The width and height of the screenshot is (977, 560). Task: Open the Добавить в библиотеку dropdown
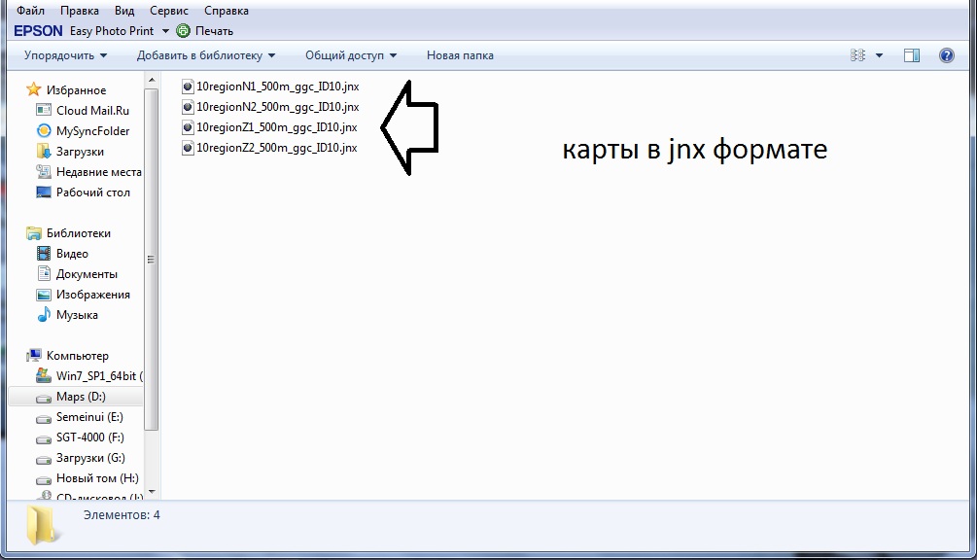[x=205, y=55]
